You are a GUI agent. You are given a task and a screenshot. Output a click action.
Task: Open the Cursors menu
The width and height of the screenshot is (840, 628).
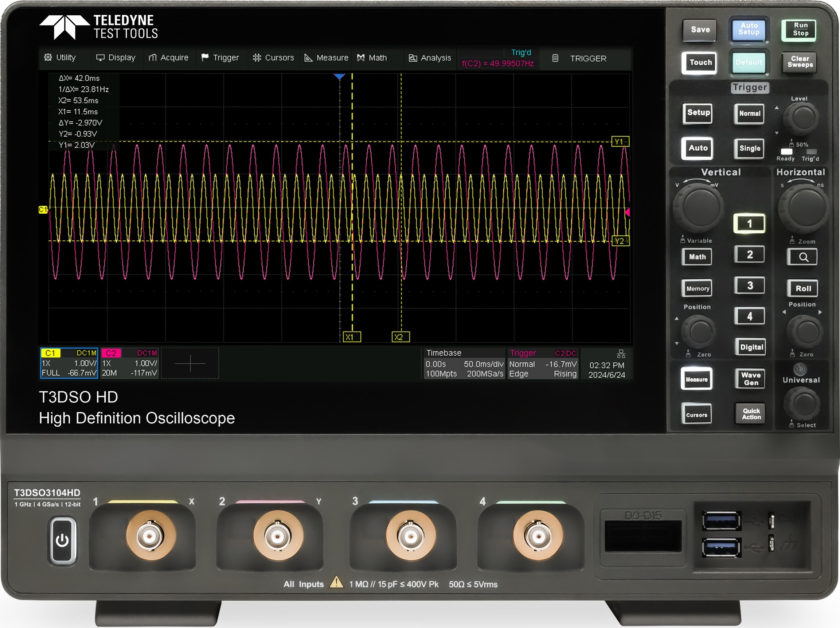273,58
